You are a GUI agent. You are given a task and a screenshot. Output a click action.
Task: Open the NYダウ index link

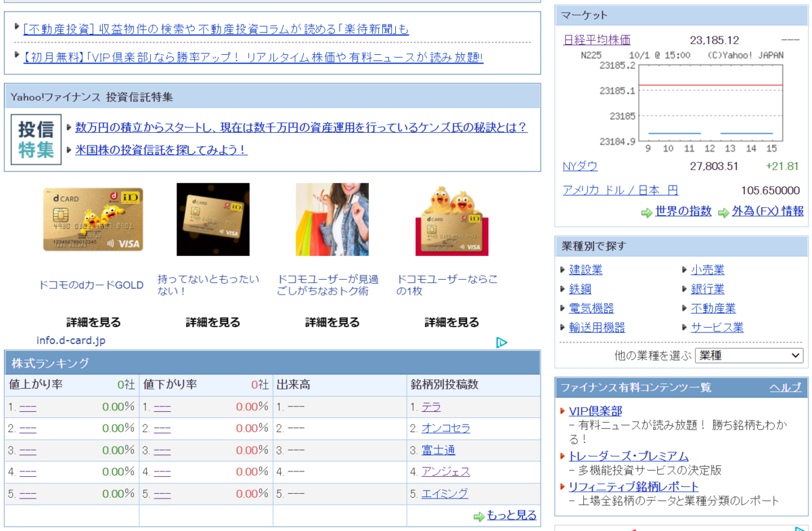coord(579,166)
